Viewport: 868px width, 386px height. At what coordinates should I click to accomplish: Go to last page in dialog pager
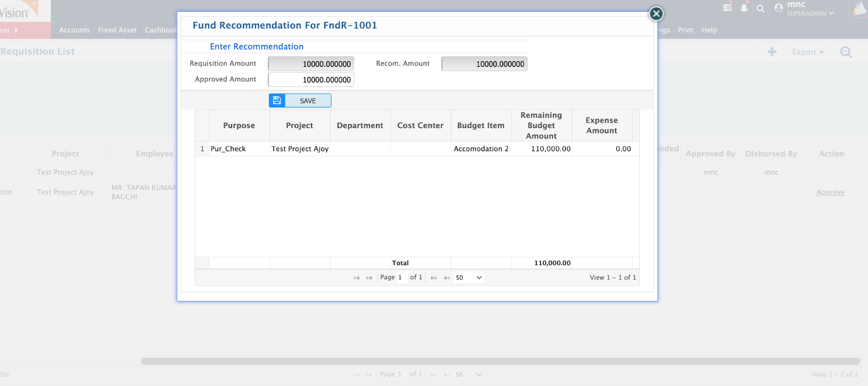446,278
